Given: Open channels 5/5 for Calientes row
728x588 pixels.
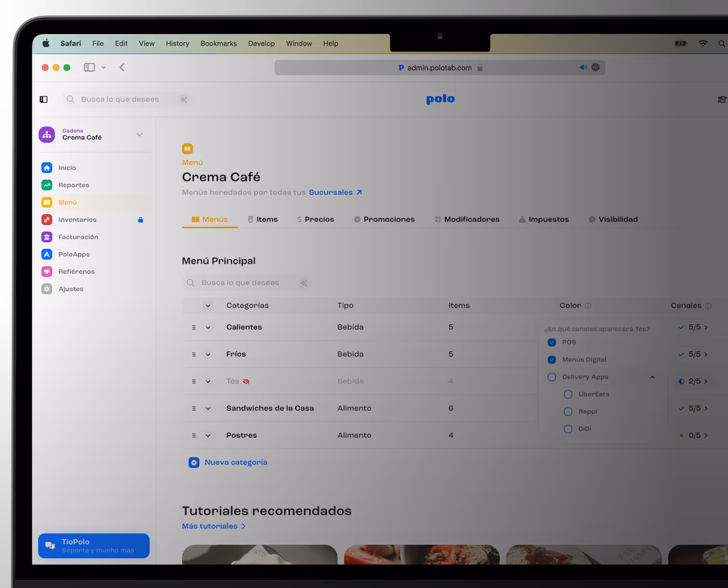Looking at the screenshot, I should [693, 327].
